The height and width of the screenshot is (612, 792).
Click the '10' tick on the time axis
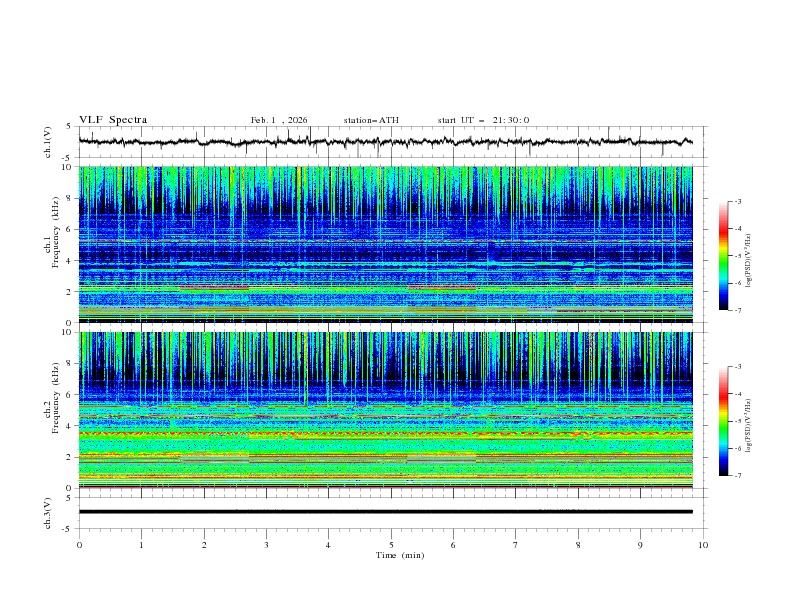703,545
